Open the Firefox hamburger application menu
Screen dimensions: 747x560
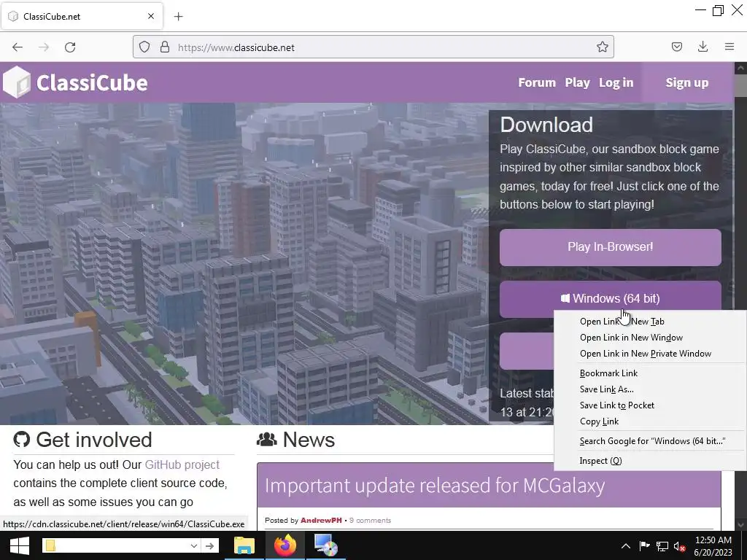(x=729, y=47)
